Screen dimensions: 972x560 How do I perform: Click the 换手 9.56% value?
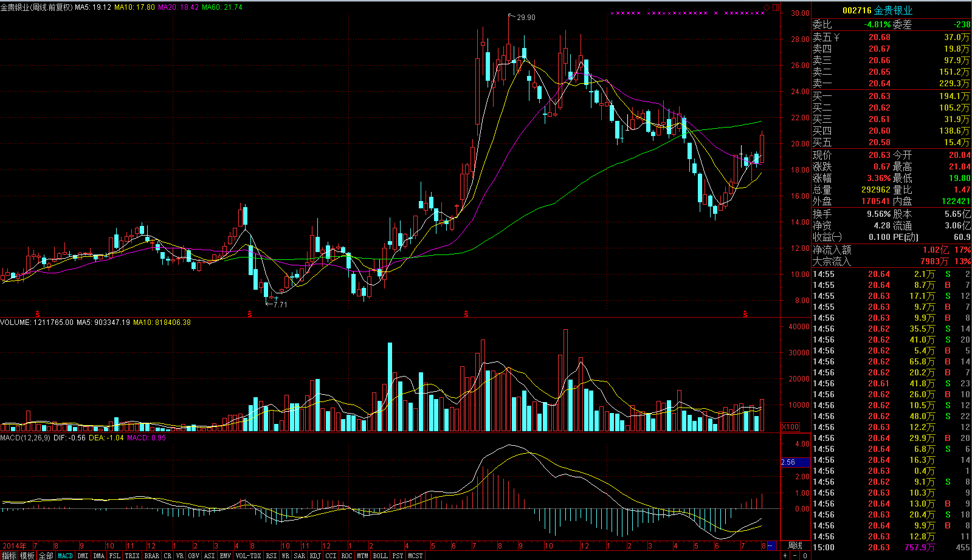point(878,214)
